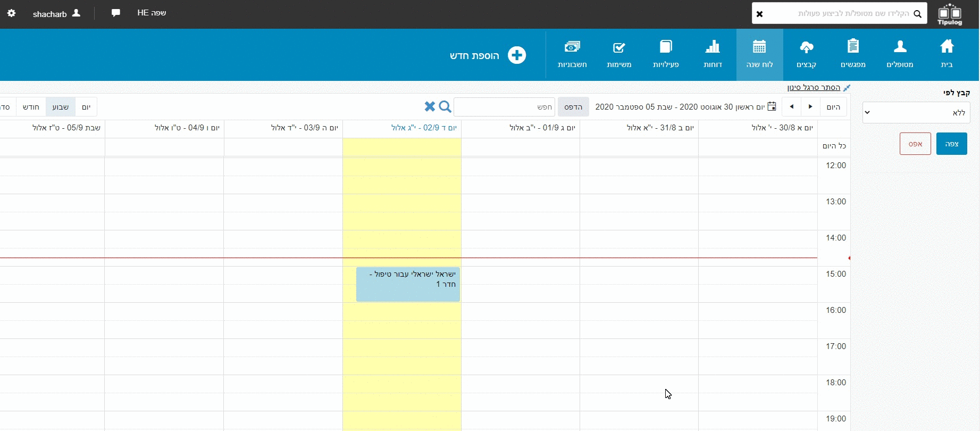Click the displayed week date range text
This screenshot has height=431, width=980.
click(680, 107)
